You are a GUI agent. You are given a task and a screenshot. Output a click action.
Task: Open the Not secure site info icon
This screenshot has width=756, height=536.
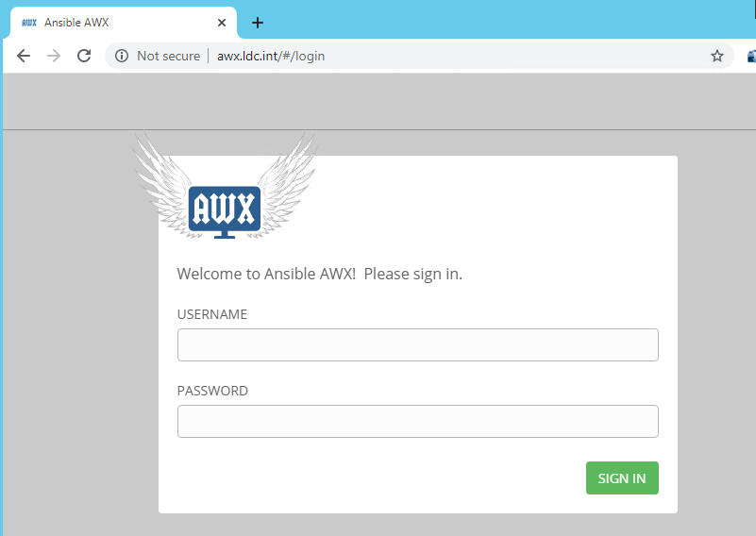pos(122,56)
